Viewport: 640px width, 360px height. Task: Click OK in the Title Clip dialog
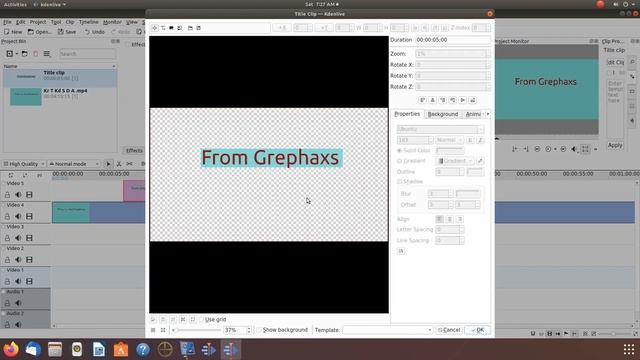478,330
